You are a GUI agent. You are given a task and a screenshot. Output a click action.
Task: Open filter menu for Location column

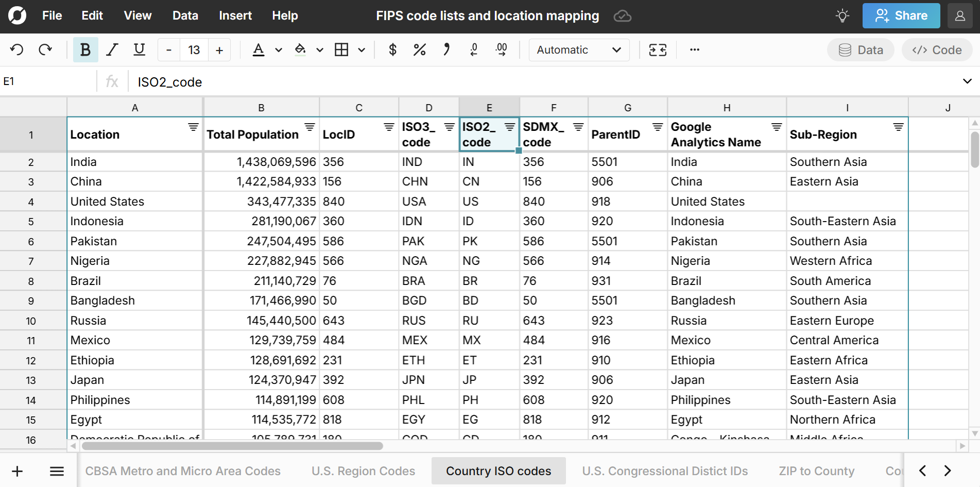point(193,127)
